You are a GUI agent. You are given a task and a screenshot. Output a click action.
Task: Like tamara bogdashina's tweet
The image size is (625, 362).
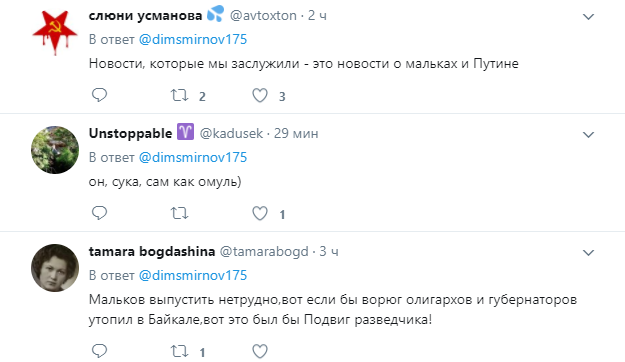coord(260,352)
